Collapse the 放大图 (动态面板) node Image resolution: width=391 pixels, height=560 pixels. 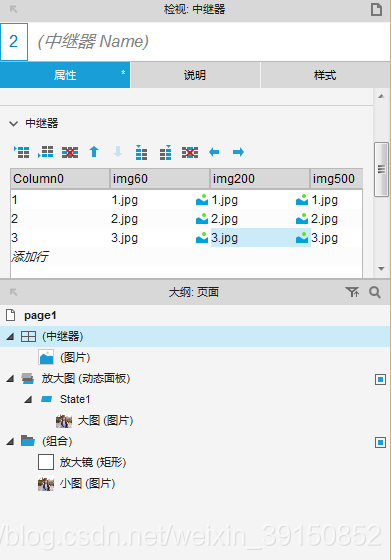(10, 378)
